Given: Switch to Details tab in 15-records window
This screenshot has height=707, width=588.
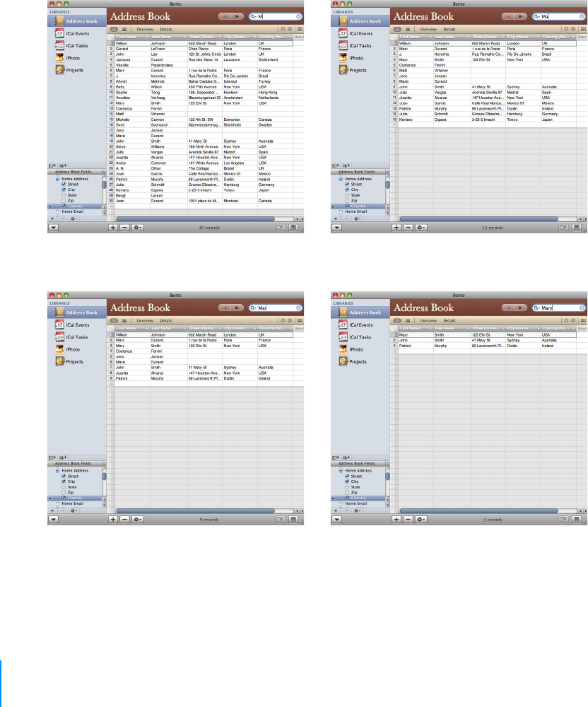Looking at the screenshot, I should coord(449,29).
